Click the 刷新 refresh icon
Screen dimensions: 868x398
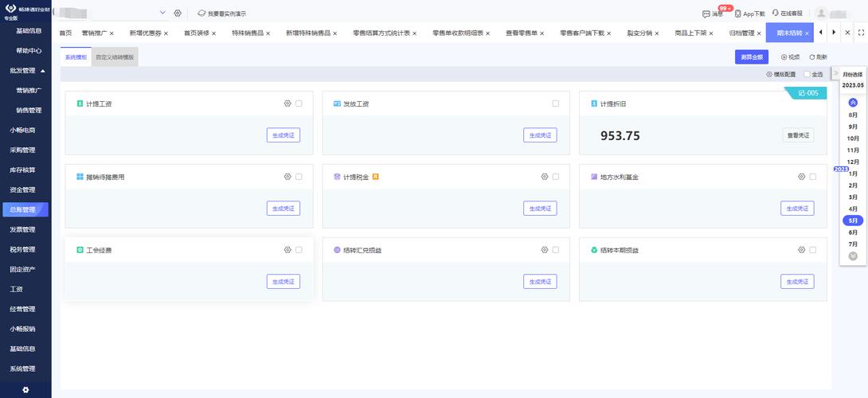[812, 57]
